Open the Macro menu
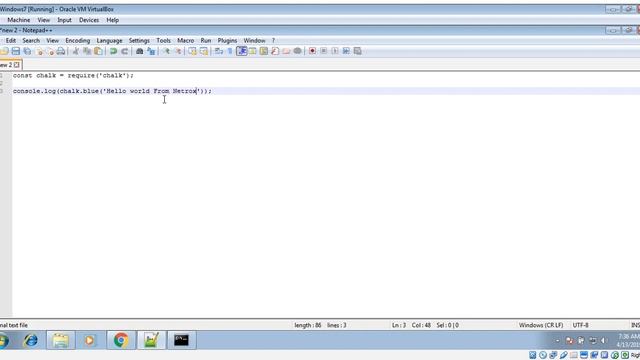The image size is (640, 360). point(186,40)
